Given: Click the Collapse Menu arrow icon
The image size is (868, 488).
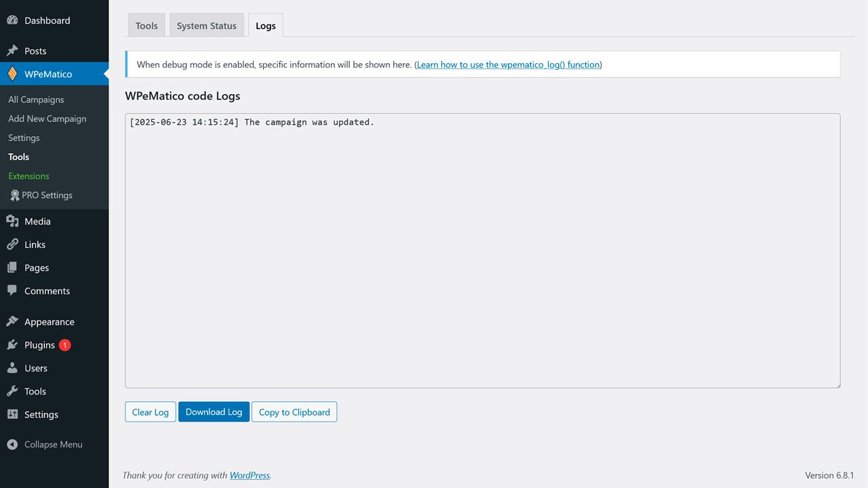Looking at the screenshot, I should point(12,445).
